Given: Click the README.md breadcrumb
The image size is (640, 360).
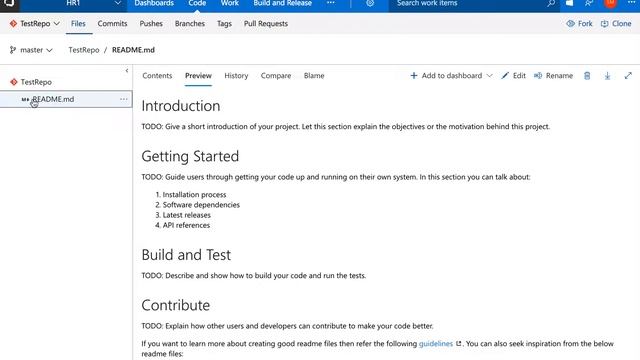Looking at the screenshot, I should coord(133,50).
